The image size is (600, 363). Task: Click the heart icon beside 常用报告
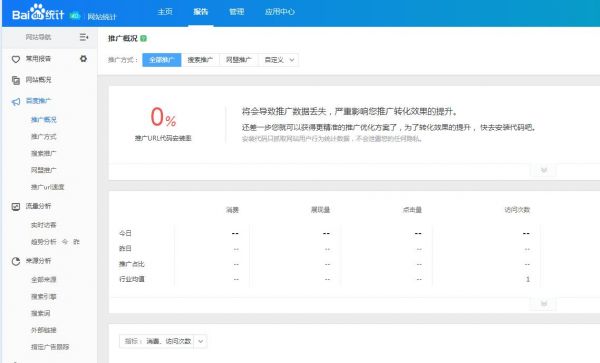(16, 59)
